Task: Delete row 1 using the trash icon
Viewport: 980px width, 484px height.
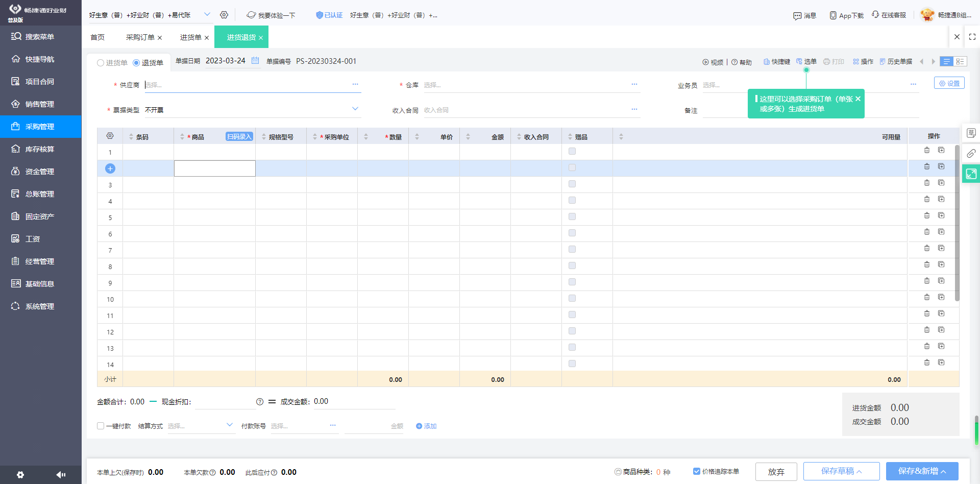Action: coord(927,150)
